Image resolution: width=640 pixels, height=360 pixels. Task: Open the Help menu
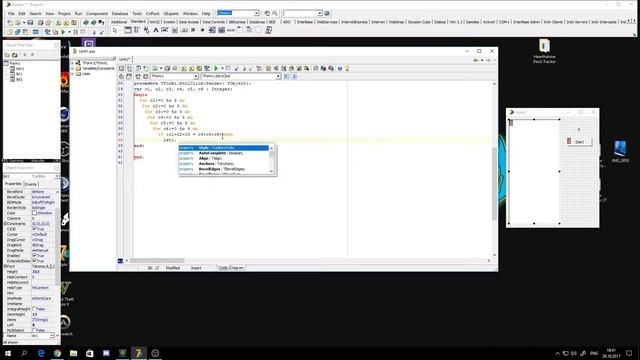click(206, 13)
